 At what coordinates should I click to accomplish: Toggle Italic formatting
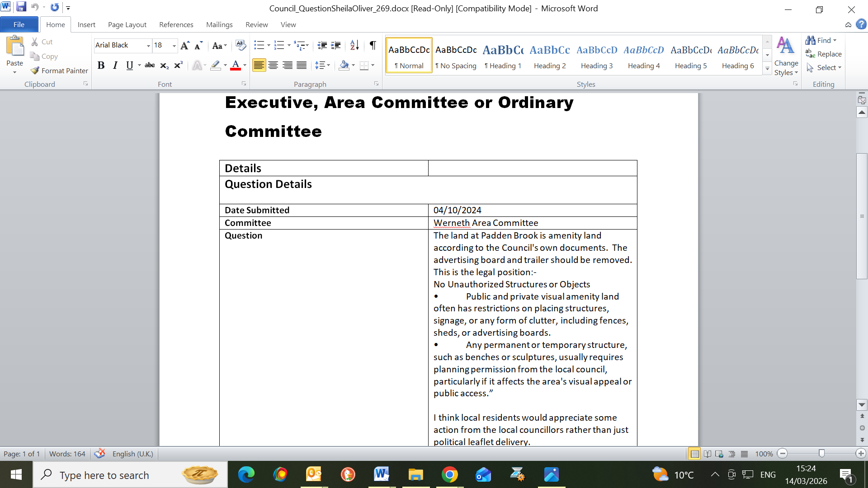[115, 66]
